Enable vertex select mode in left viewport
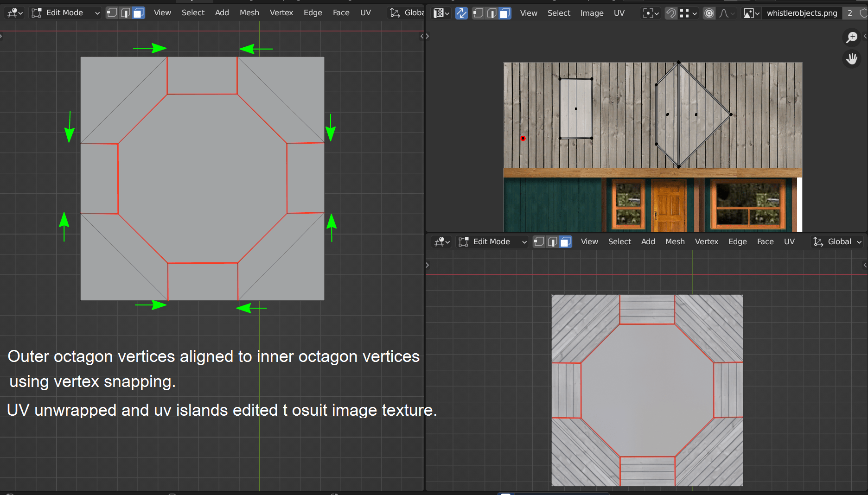Image resolution: width=868 pixels, height=495 pixels. click(x=112, y=13)
